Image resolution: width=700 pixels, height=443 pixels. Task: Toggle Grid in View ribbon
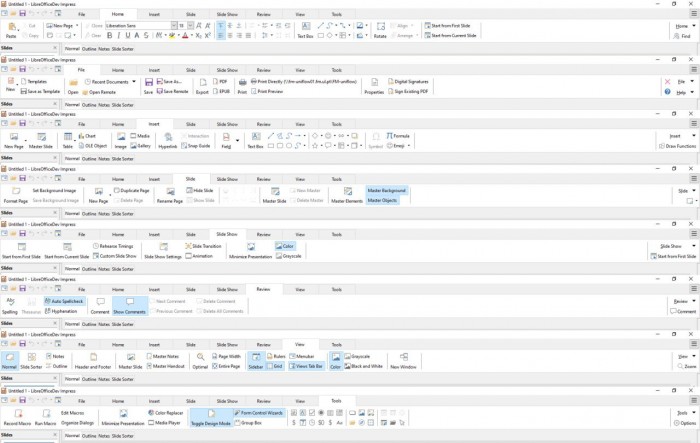(x=275, y=366)
